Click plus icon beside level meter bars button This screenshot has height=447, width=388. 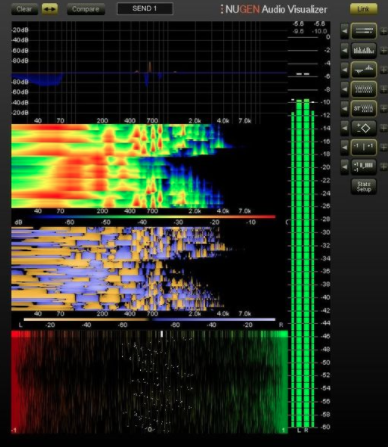pos(383,31)
